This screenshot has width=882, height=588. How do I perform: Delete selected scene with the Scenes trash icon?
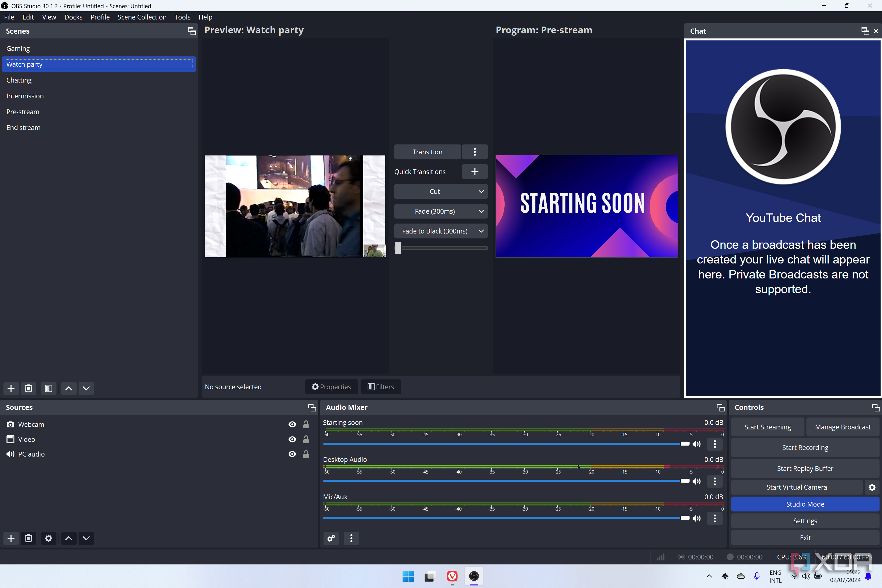coord(29,388)
